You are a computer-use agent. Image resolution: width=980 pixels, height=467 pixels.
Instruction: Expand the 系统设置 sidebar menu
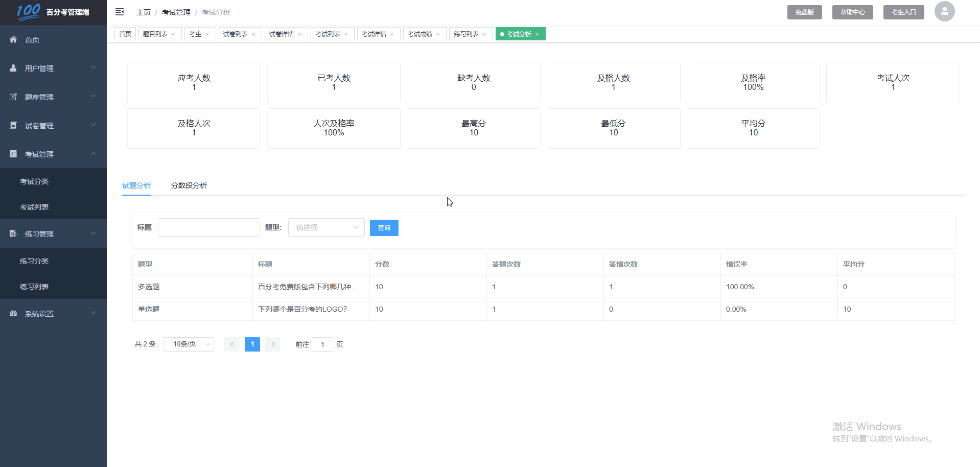[53, 313]
